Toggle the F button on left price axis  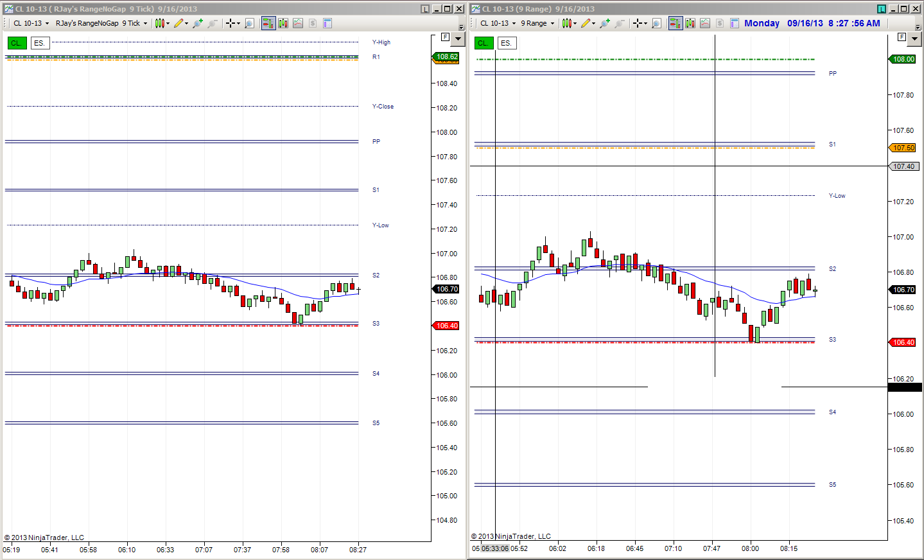tap(445, 37)
